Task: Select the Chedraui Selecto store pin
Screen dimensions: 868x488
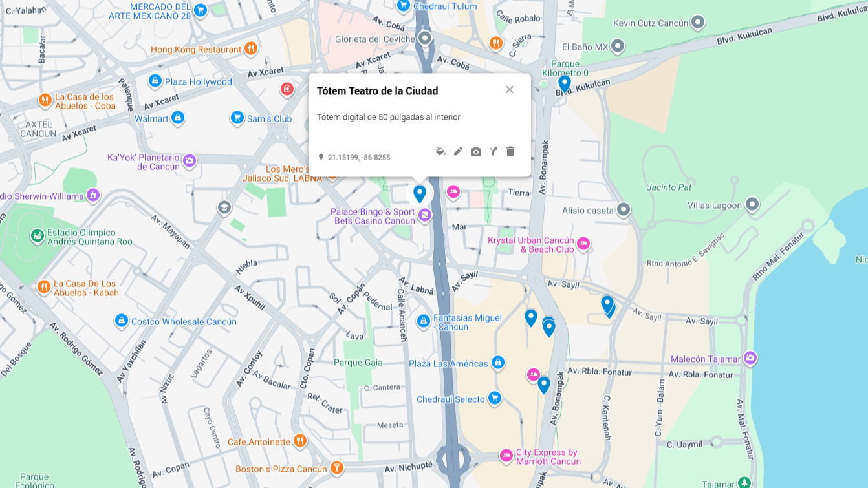Action: coord(495,398)
